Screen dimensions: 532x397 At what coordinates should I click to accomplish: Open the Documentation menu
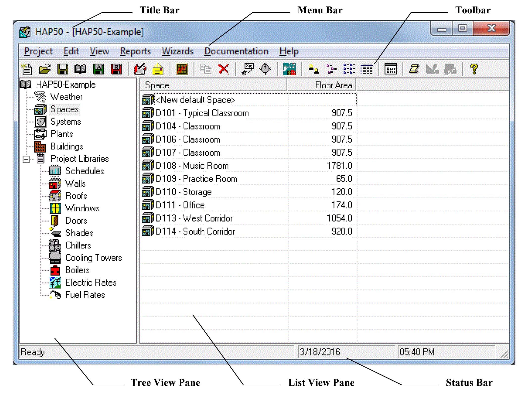click(x=236, y=51)
